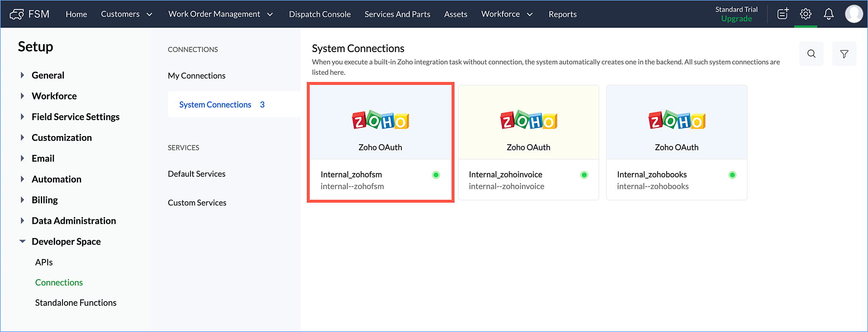This screenshot has width=868, height=332.
Task: Open Default Services
Action: coord(197,174)
